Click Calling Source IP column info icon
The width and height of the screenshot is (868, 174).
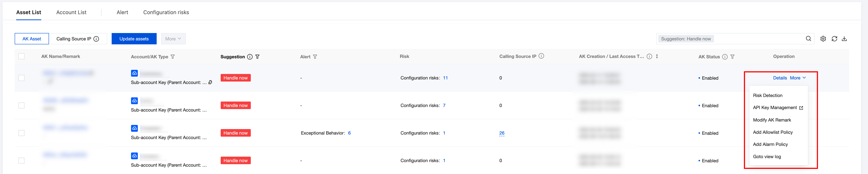tap(542, 56)
